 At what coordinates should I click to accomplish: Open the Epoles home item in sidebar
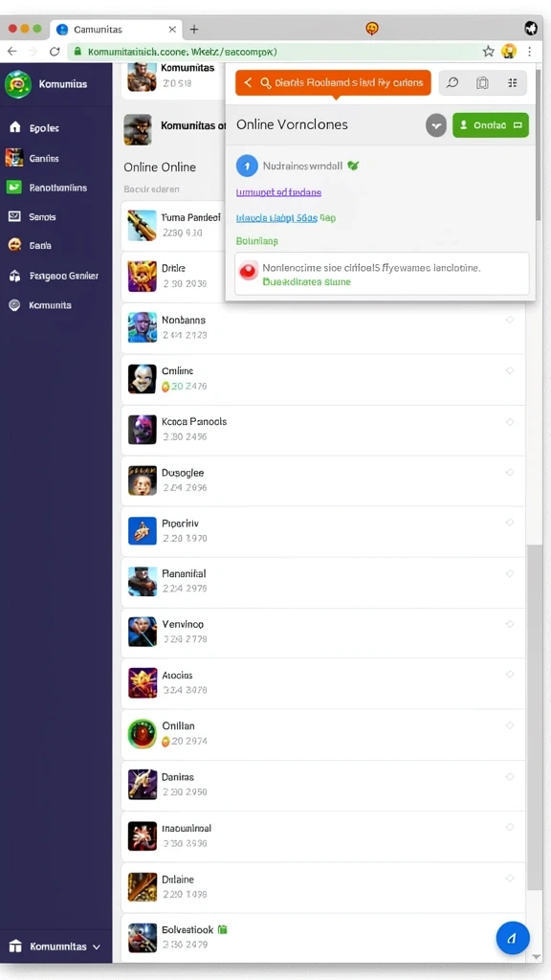click(44, 128)
